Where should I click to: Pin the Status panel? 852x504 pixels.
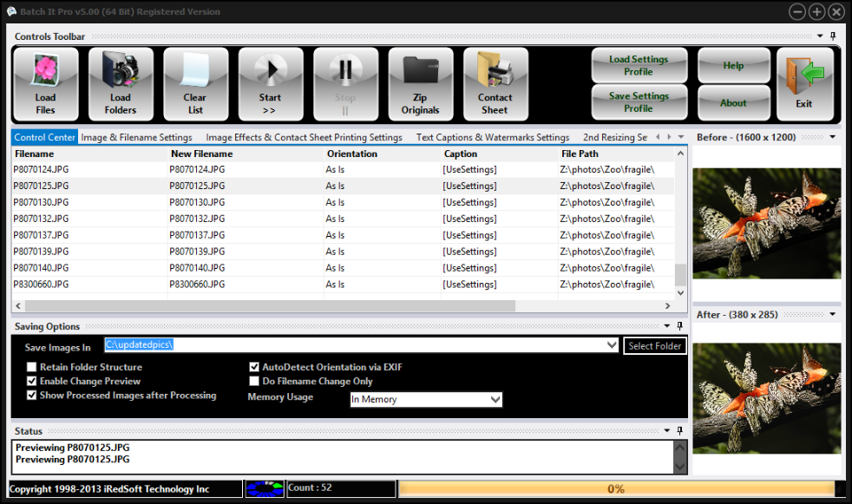pyautogui.click(x=679, y=430)
